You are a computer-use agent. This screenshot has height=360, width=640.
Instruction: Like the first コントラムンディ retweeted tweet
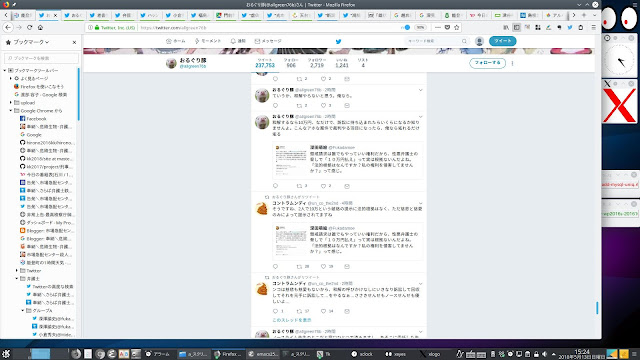coord(323,266)
